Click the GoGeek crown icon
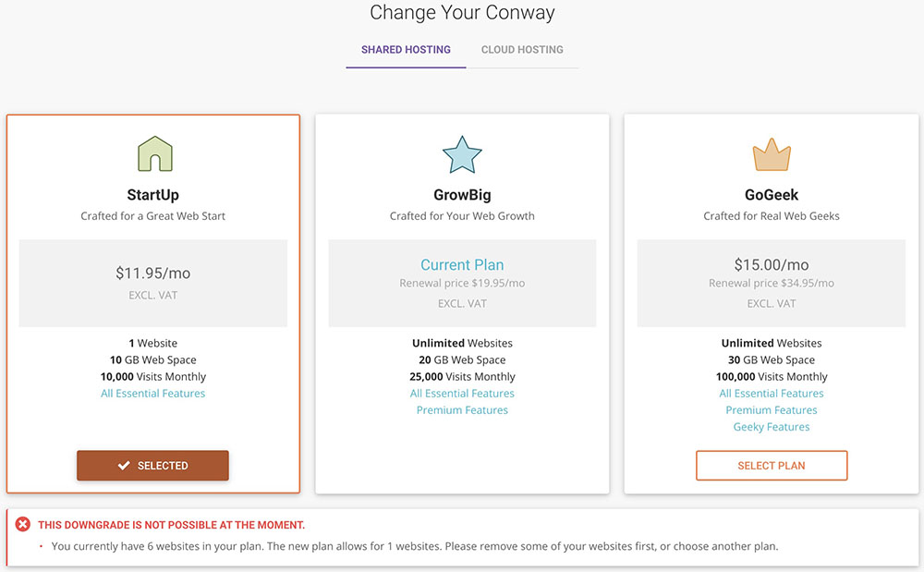 click(x=772, y=154)
